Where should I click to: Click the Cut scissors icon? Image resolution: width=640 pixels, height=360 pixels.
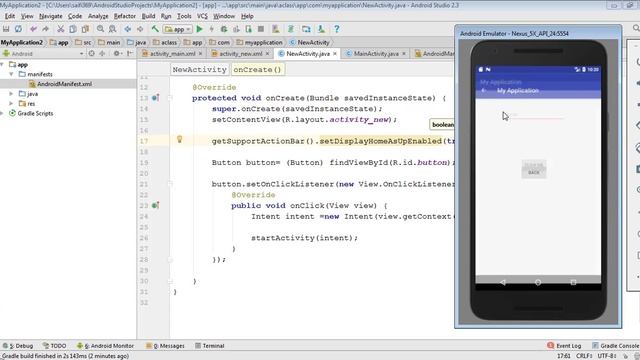point(60,29)
